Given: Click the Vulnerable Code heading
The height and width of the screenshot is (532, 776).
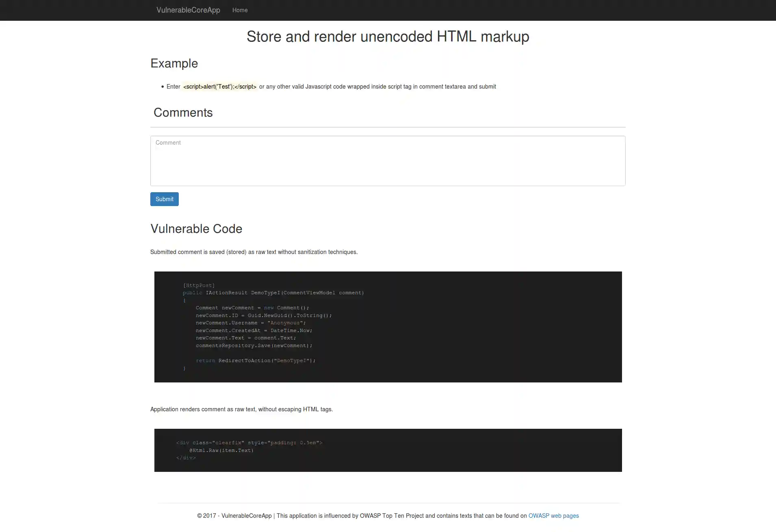Looking at the screenshot, I should [x=196, y=228].
